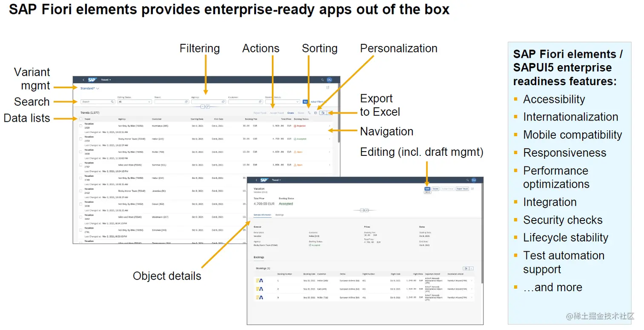644x330 pixels.
Task: Click the Delete button on the detail page
Action: 435,189
